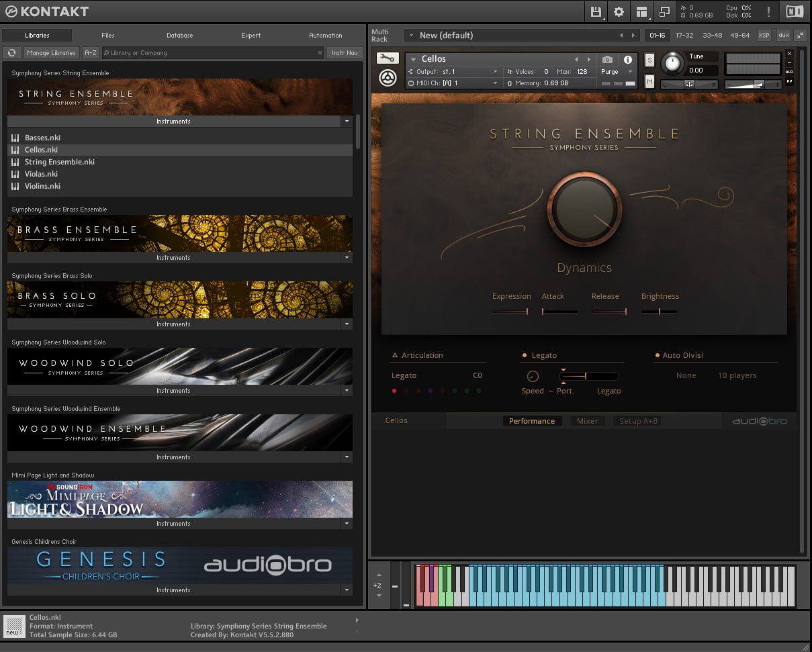Click the minimized view windows icon
Screen dimensions: 812x652
pyautogui.click(x=664, y=11)
